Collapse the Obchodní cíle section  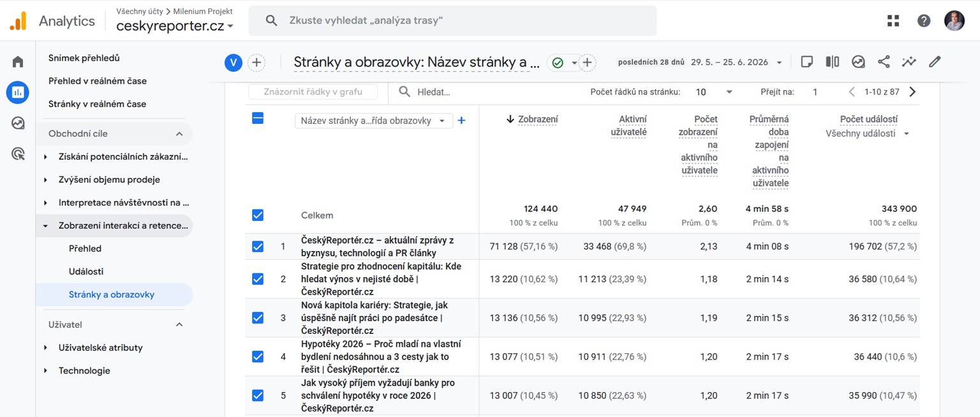[179, 133]
